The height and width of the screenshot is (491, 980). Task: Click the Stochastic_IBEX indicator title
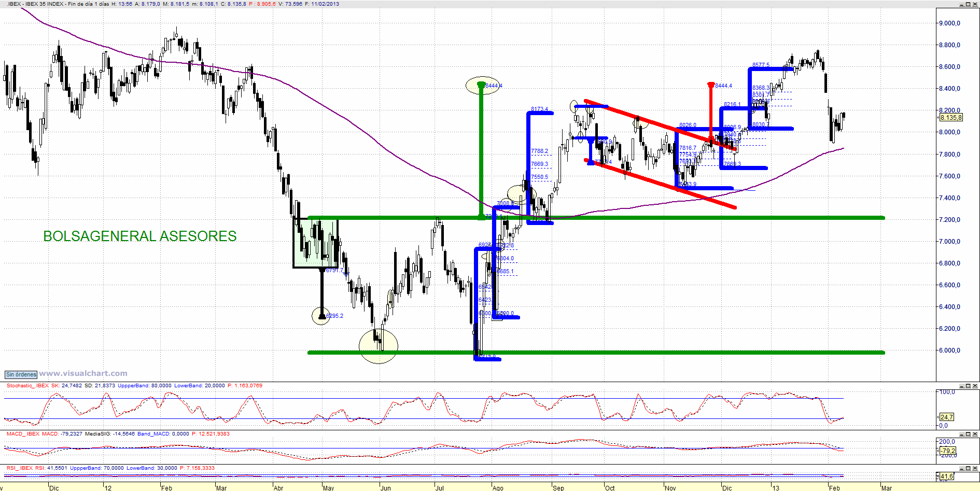pos(27,386)
